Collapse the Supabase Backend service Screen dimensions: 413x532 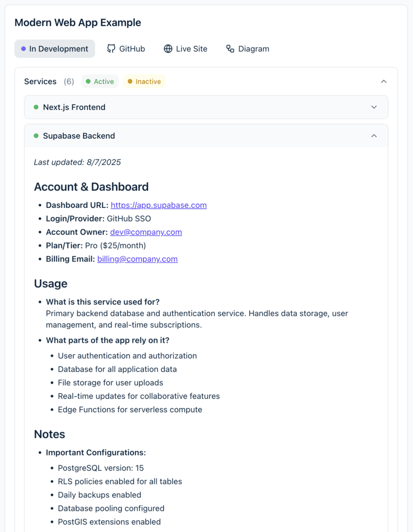pos(373,136)
